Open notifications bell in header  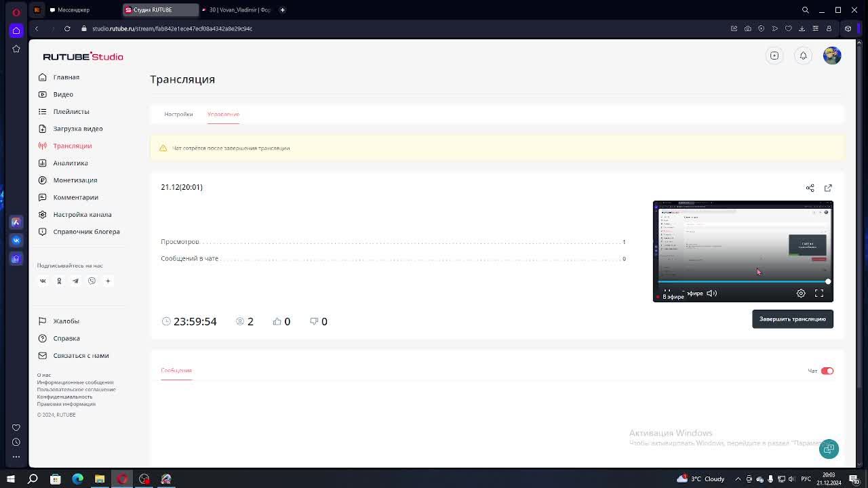point(803,56)
